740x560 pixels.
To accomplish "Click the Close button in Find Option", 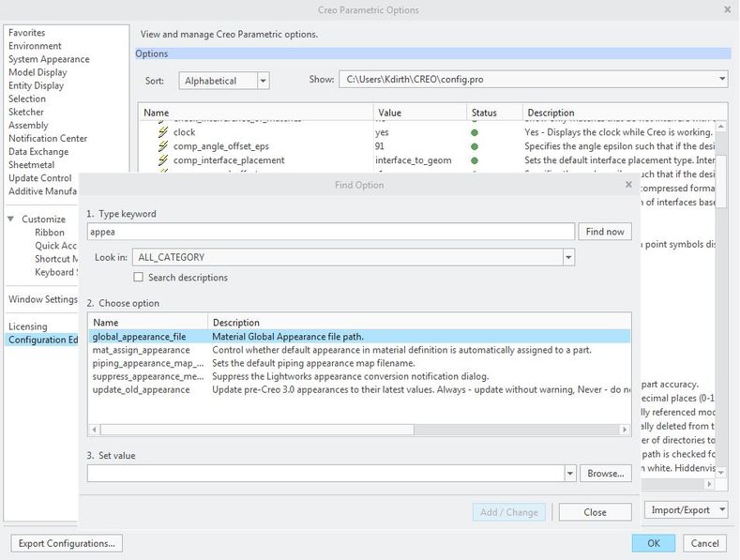I will 596,512.
